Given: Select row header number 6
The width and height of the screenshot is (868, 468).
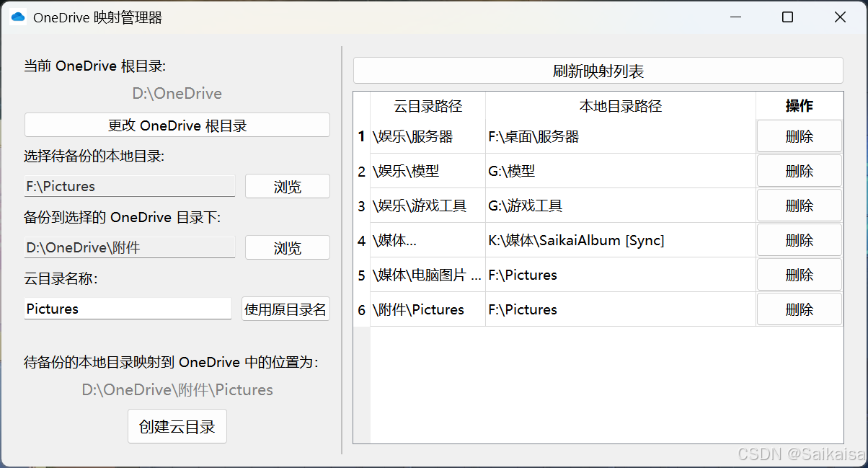Looking at the screenshot, I should pyautogui.click(x=362, y=309).
